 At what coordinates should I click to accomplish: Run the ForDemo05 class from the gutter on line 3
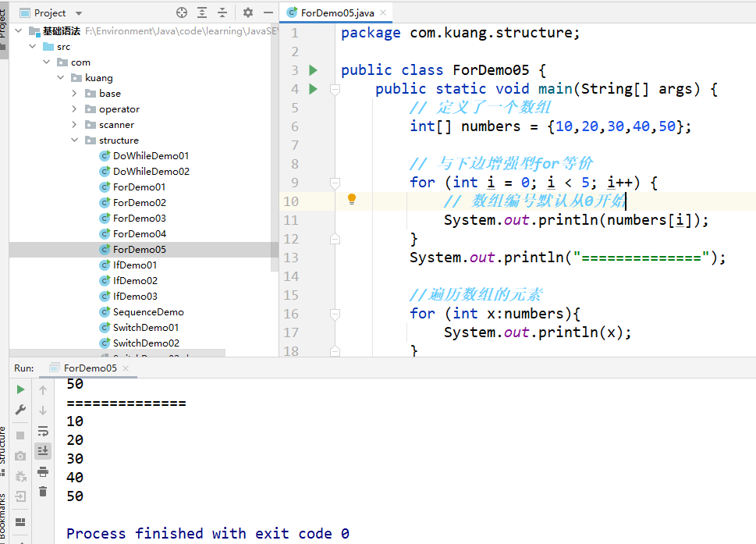click(x=313, y=70)
